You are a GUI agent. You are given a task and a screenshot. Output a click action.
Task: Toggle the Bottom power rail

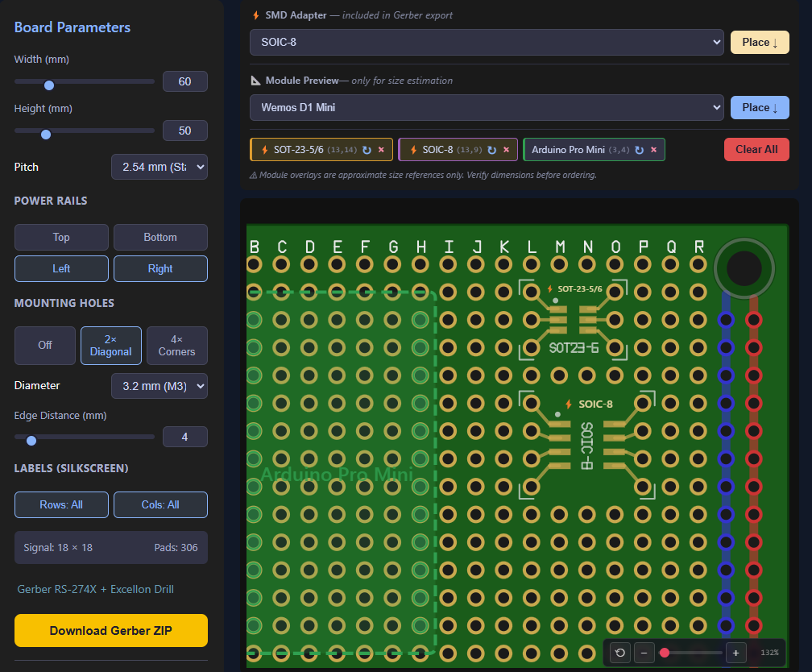pyautogui.click(x=160, y=238)
